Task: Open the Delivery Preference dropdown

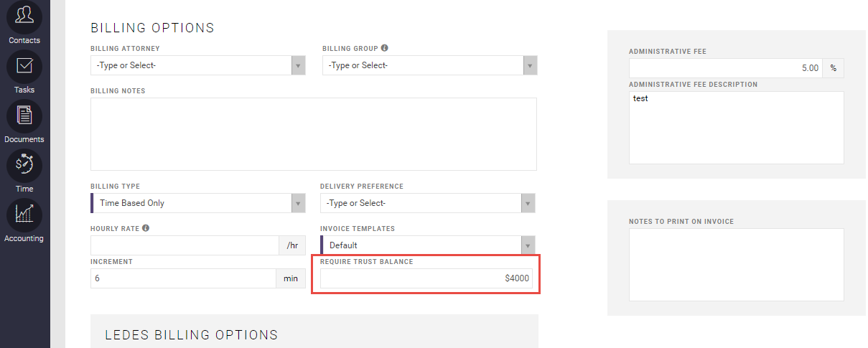Action: tap(428, 203)
